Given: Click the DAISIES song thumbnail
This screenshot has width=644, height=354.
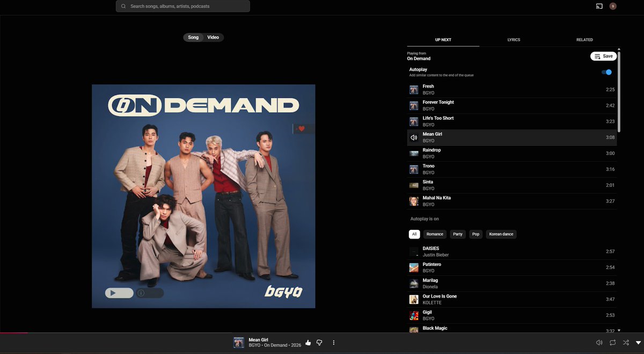Looking at the screenshot, I should click(414, 251).
